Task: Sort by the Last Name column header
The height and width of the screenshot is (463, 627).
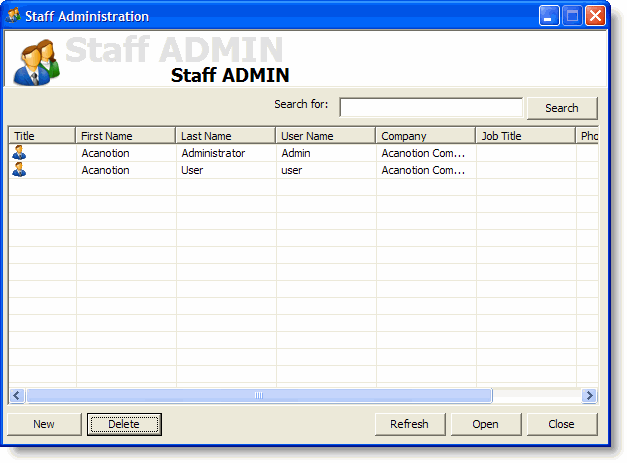Action: click(x=226, y=136)
